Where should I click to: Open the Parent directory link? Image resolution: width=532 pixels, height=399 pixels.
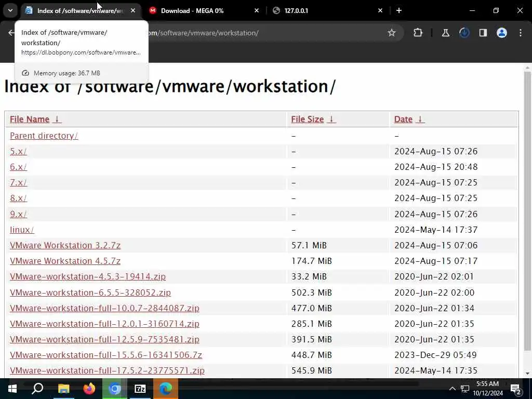click(x=44, y=136)
